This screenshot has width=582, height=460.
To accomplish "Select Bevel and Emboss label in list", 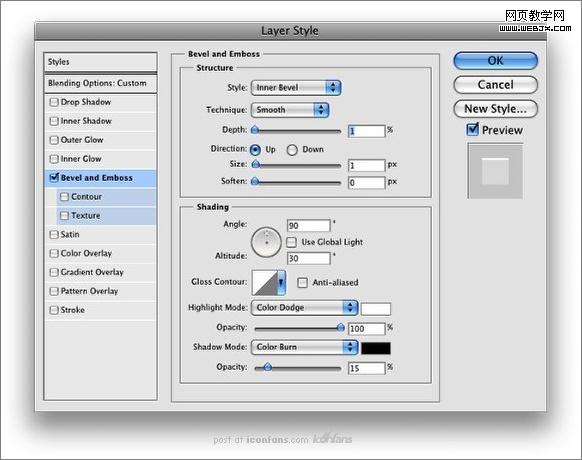I will (97, 178).
